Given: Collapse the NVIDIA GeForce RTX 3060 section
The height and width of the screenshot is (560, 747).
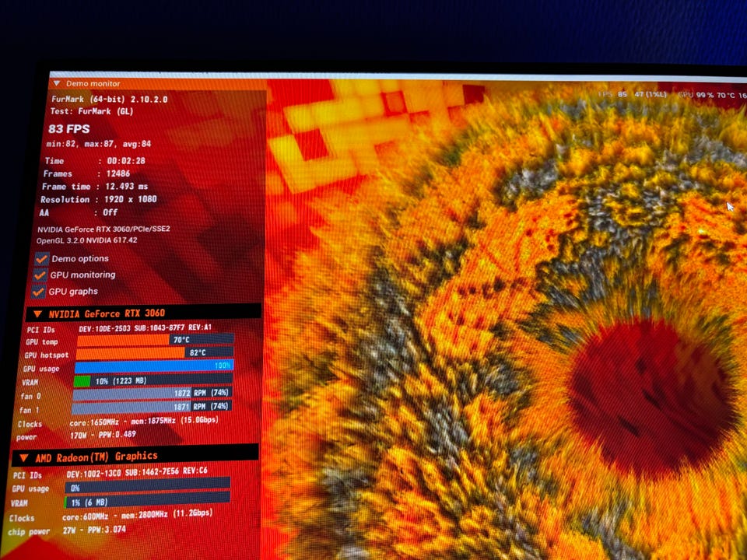Looking at the screenshot, I should 37,314.
